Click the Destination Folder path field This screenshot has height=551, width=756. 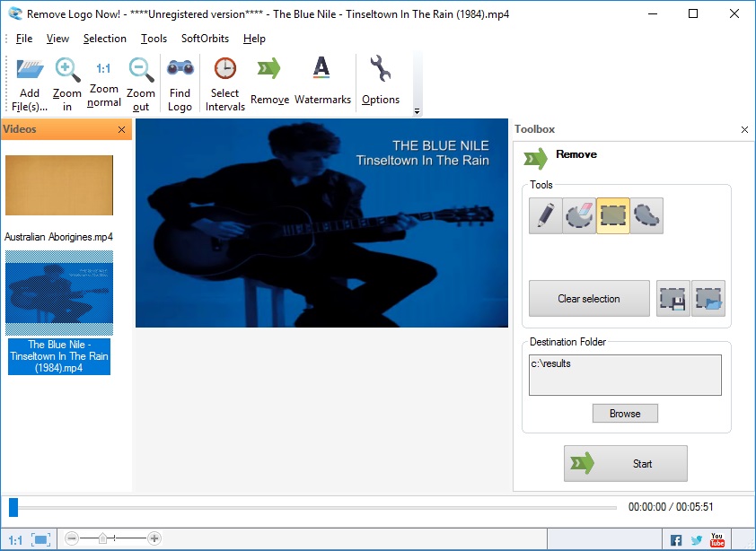click(625, 375)
